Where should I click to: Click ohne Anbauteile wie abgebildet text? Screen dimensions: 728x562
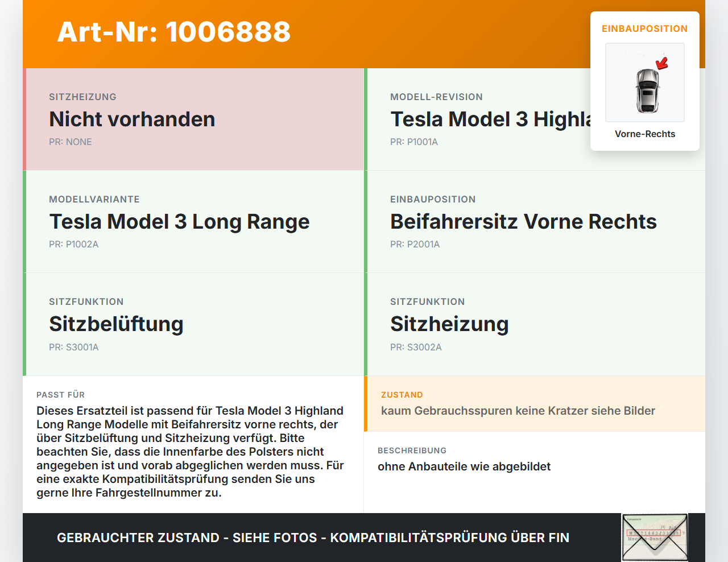(464, 466)
